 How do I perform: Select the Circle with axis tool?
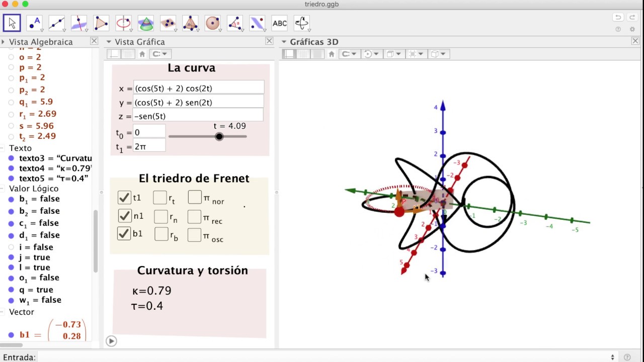point(123,23)
